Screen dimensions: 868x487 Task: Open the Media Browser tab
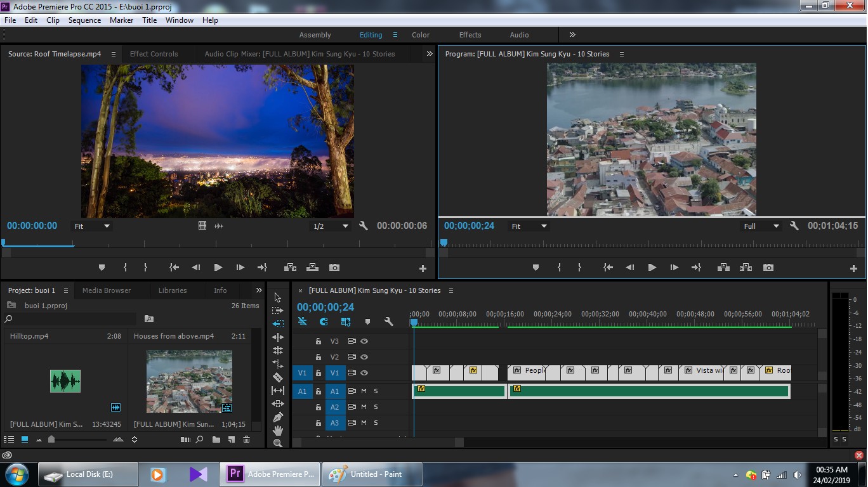(107, 290)
